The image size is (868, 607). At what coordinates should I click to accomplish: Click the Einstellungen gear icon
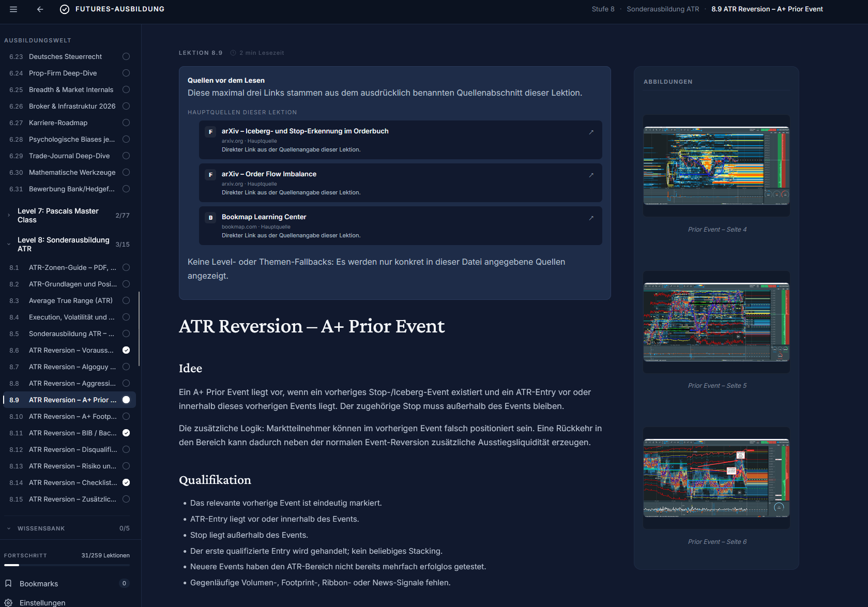coord(8,602)
